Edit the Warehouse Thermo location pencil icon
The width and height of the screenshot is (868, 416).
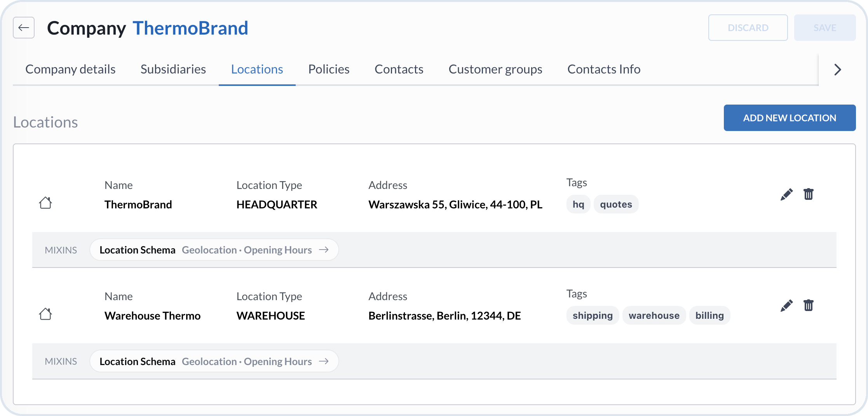point(786,306)
